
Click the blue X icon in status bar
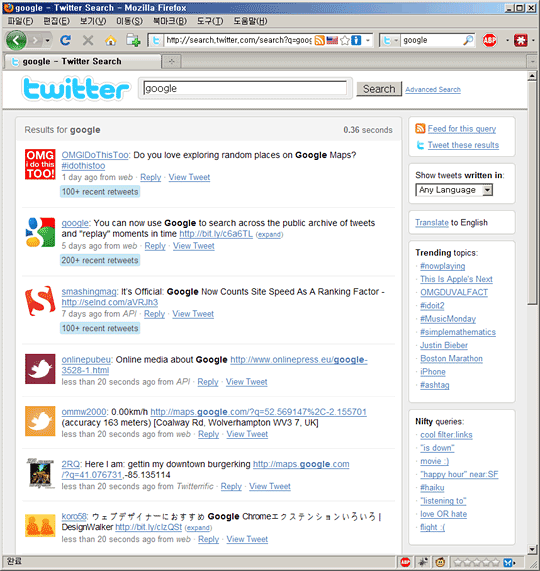(x=508, y=563)
